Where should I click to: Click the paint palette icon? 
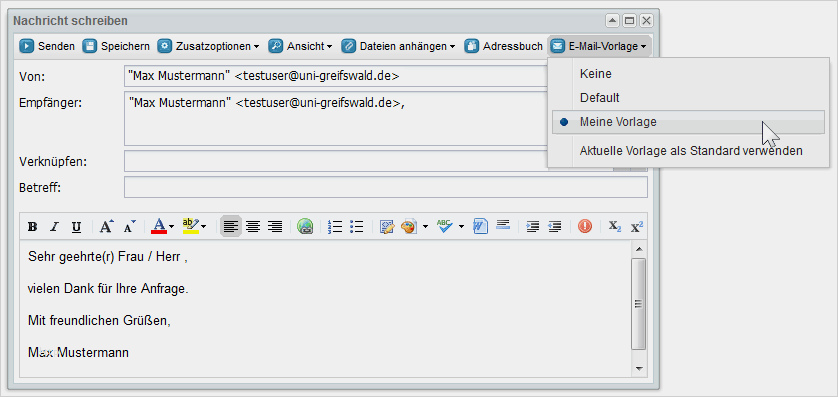coord(408,227)
